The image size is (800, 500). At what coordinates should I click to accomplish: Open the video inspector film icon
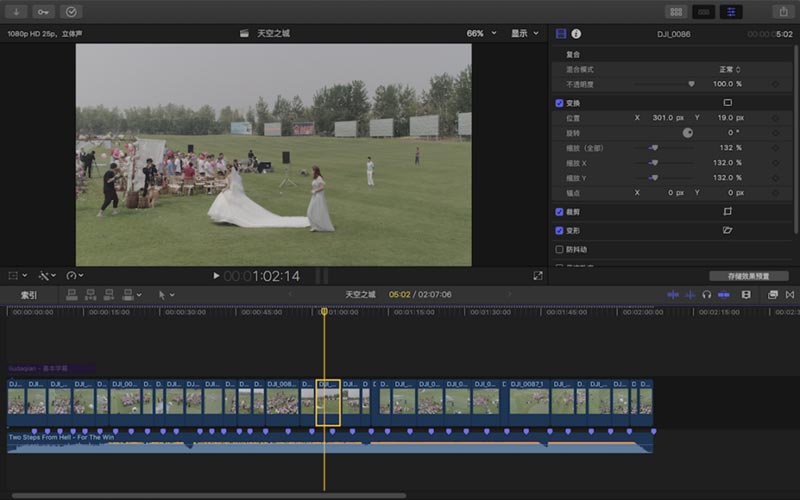[x=561, y=34]
